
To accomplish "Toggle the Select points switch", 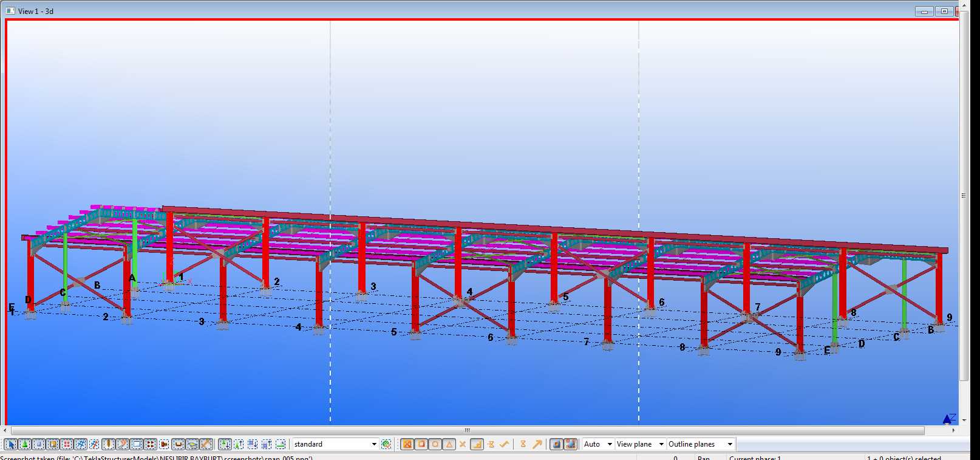I will [x=67, y=444].
